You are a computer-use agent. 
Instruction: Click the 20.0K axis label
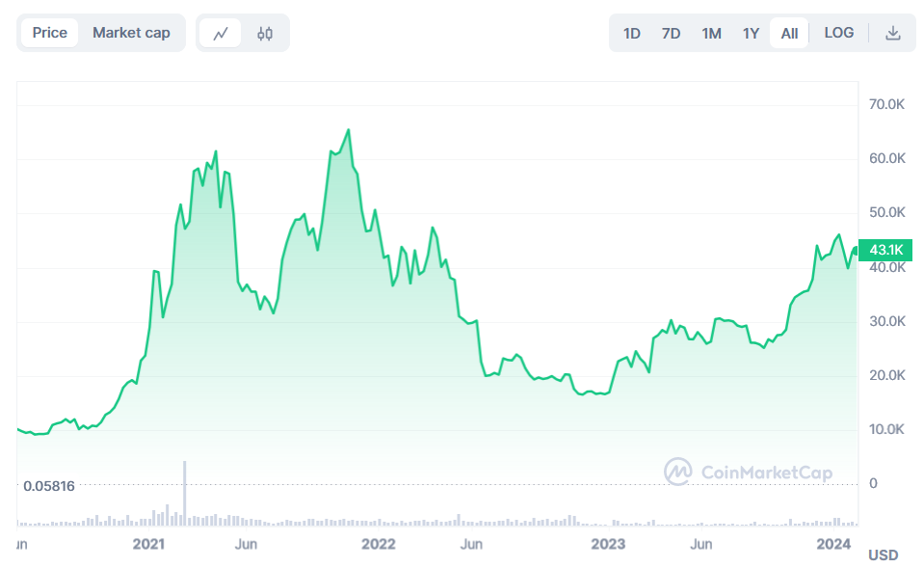[x=886, y=375]
